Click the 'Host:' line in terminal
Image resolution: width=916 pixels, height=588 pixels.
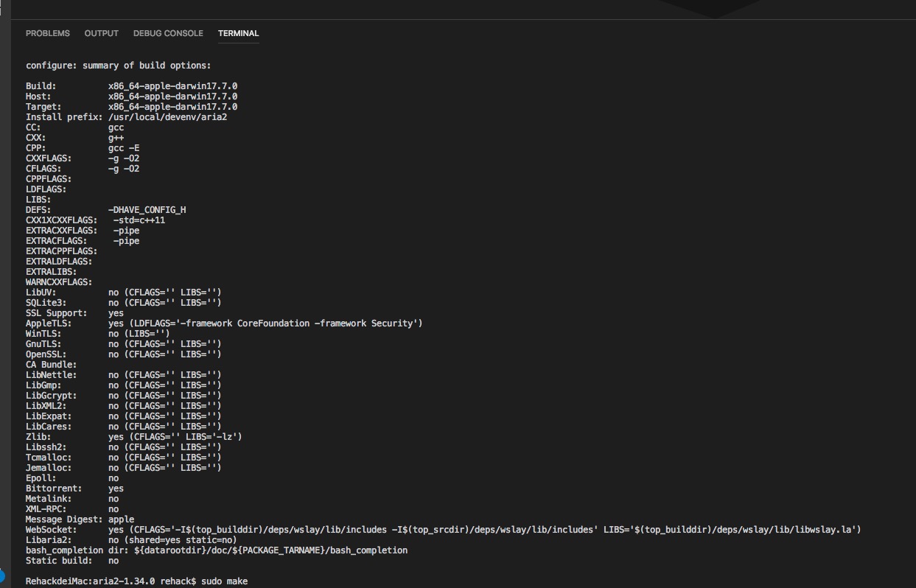132,97
